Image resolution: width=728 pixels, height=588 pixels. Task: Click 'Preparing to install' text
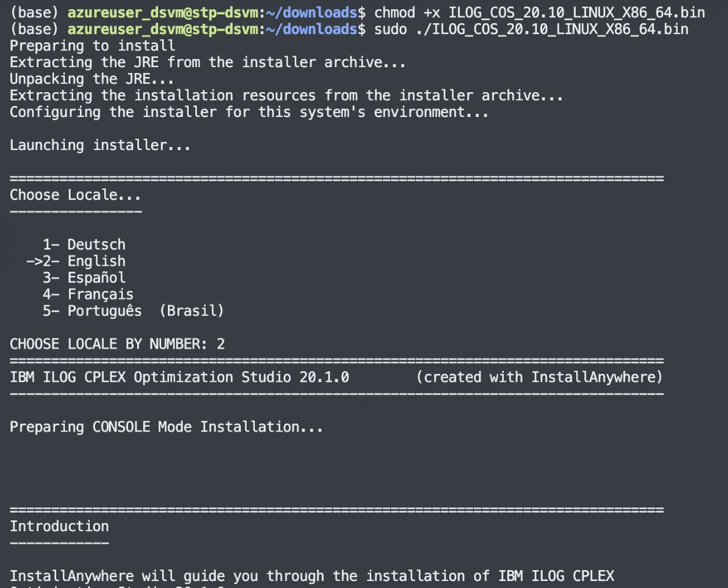pyautogui.click(x=92, y=46)
